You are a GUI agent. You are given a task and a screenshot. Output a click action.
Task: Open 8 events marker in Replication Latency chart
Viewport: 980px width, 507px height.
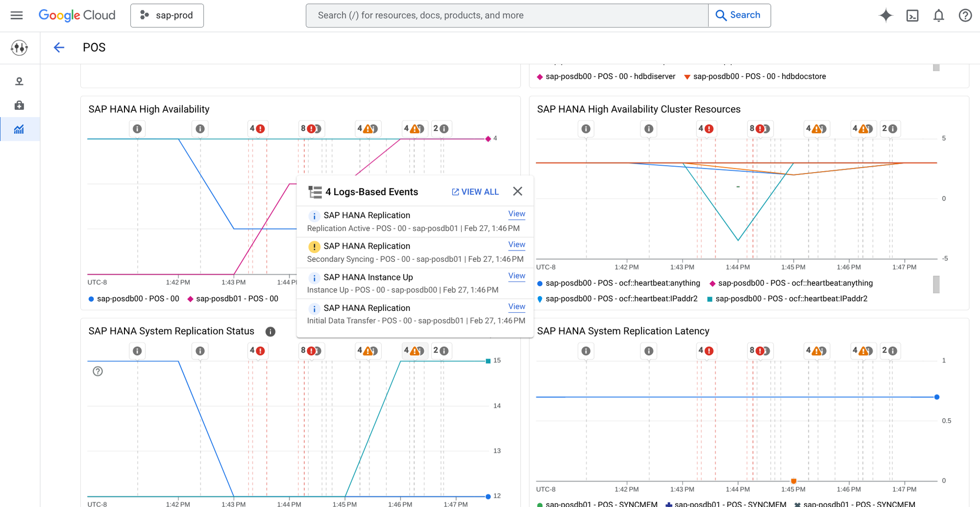point(759,351)
